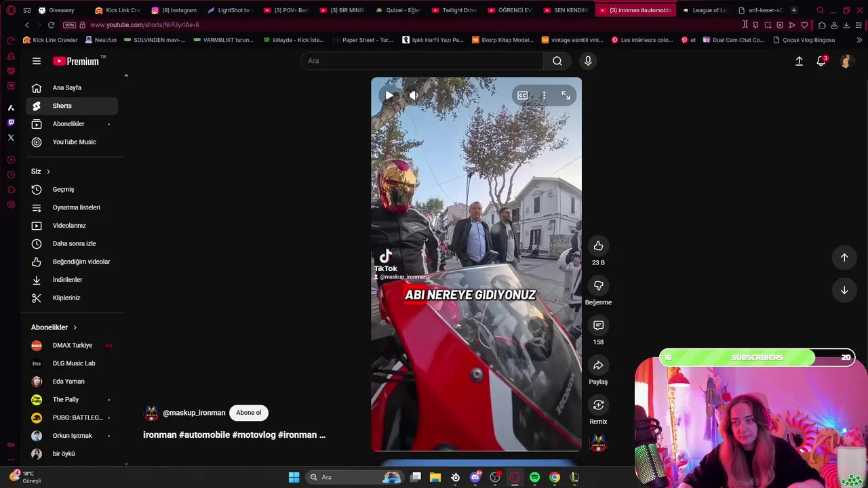Click the search magnifier button
Image resolution: width=868 pixels, height=488 pixels.
[557, 61]
